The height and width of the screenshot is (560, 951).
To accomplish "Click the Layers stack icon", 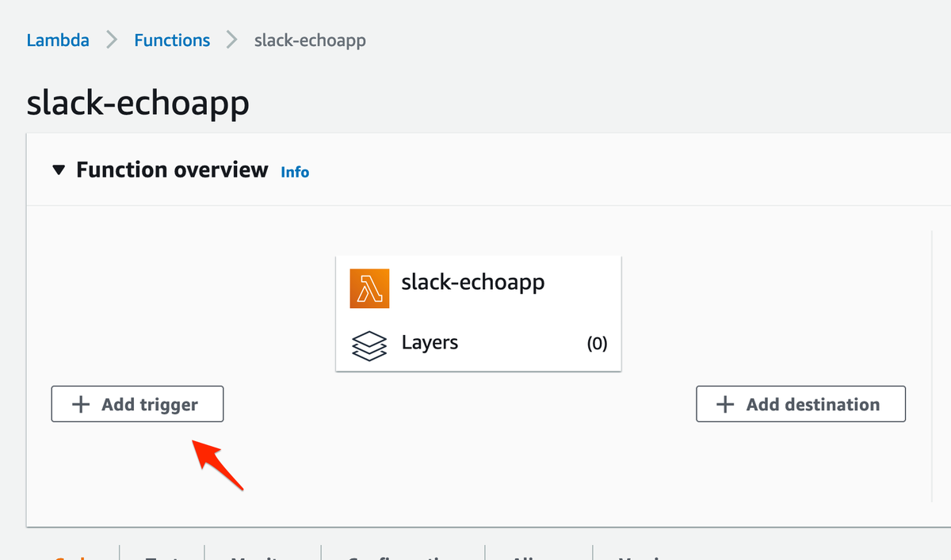I will [369, 345].
